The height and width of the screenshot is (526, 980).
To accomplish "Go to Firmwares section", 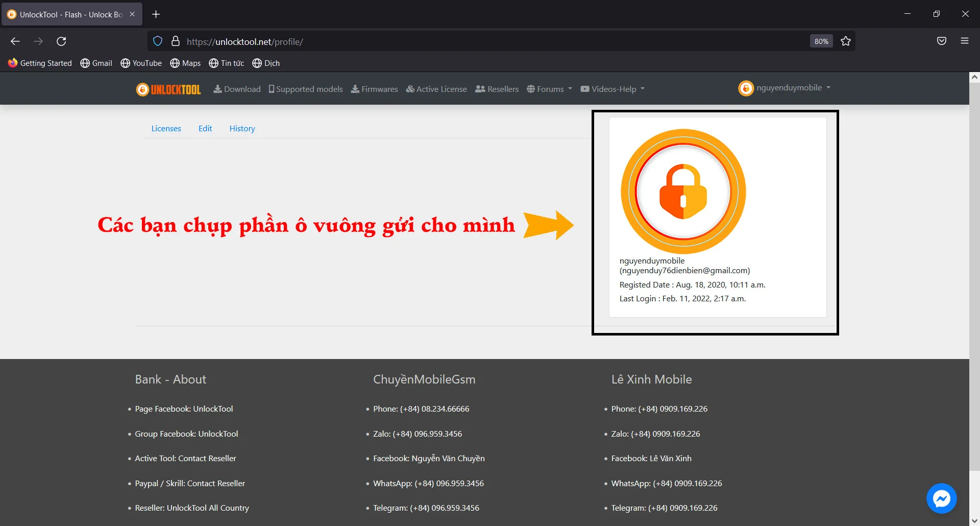I will click(374, 89).
